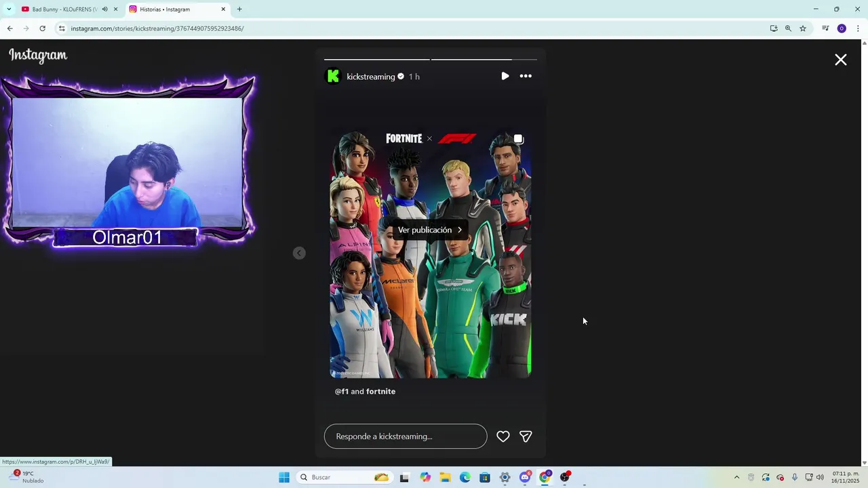Launch Copilot from the taskbar
The image size is (868, 488).
click(x=425, y=478)
